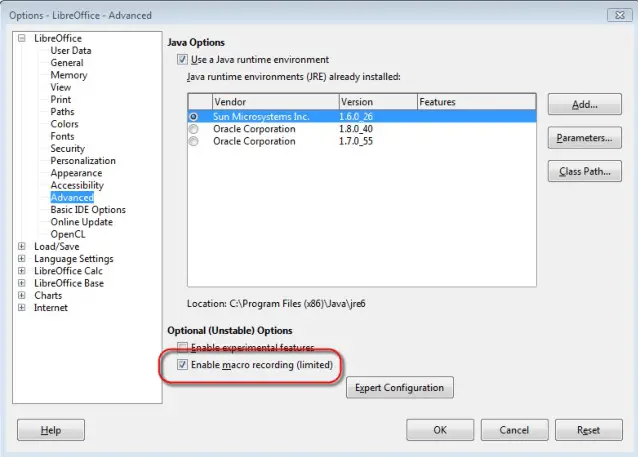638x457 pixels.
Task: Expand the Load/Save tree node
Action: [x=22, y=246]
